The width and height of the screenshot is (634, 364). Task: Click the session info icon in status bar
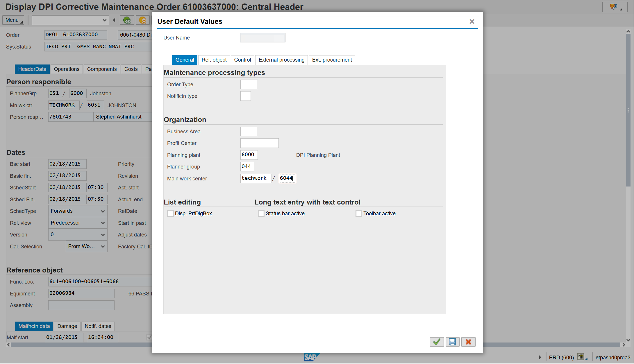pyautogui.click(x=582, y=357)
